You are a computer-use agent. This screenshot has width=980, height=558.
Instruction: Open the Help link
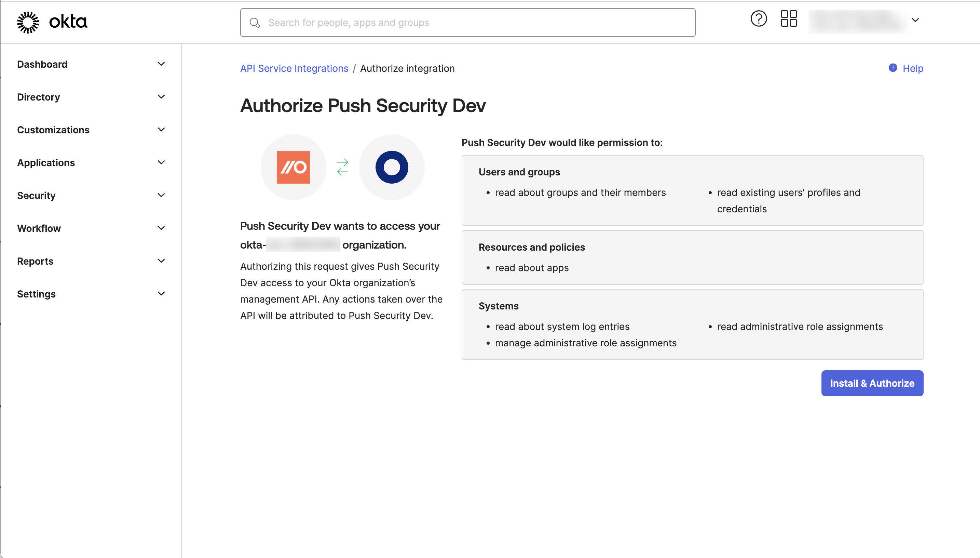913,68
